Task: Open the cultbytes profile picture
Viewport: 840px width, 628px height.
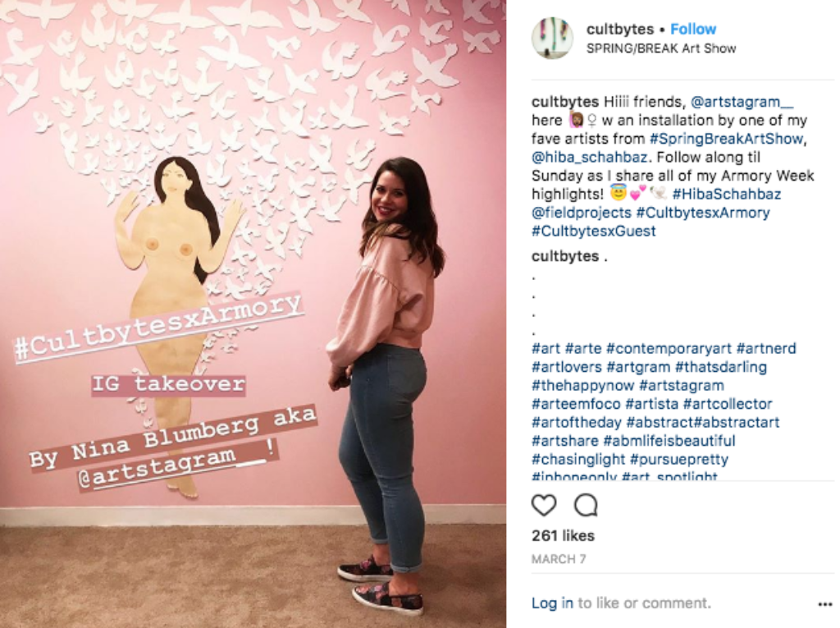Action: (x=552, y=38)
